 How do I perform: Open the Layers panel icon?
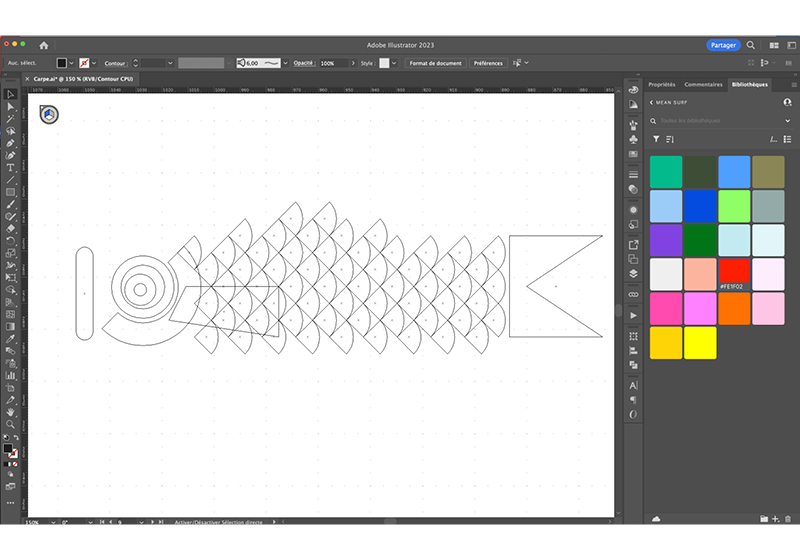click(633, 272)
